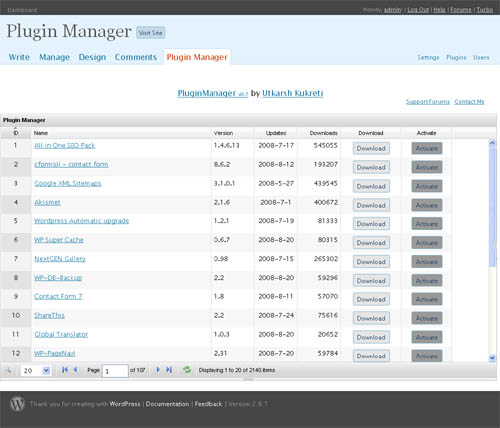Select the Plugin Manager tab
The width and height of the screenshot is (500, 428).
pyautogui.click(x=197, y=57)
